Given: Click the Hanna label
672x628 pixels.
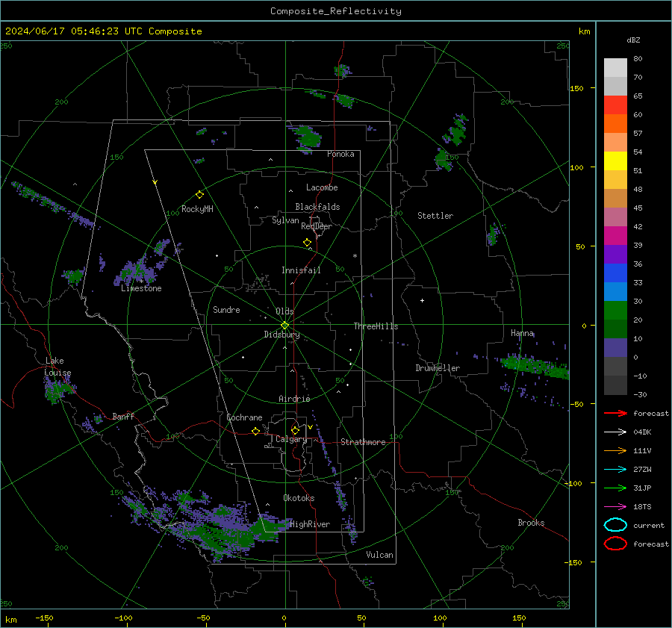Looking at the screenshot, I should [522, 333].
